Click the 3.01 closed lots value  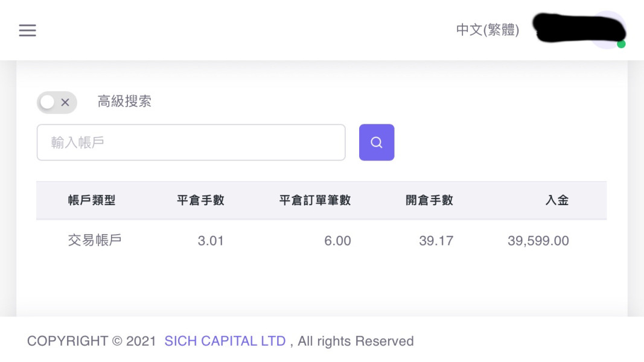click(211, 241)
